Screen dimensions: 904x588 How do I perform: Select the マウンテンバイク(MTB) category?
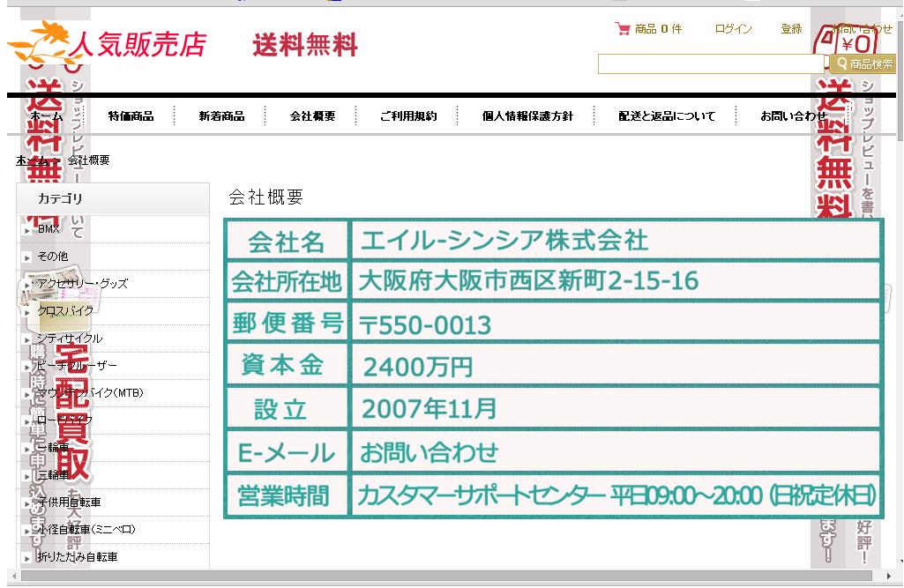click(90, 392)
